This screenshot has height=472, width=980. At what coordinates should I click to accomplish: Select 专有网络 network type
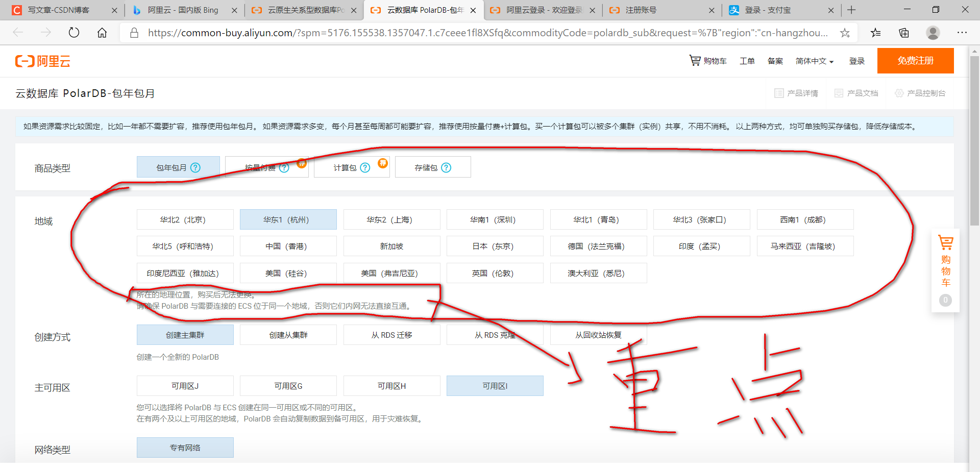[185, 448]
